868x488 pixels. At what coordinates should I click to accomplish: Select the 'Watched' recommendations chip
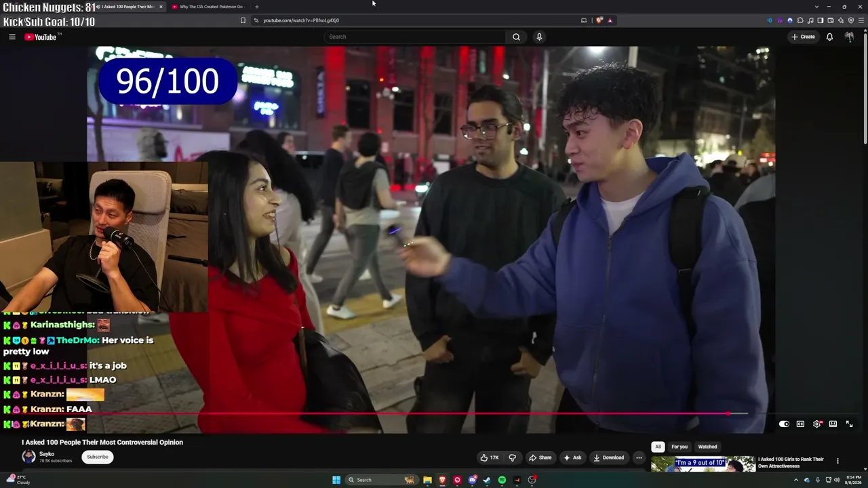click(707, 447)
